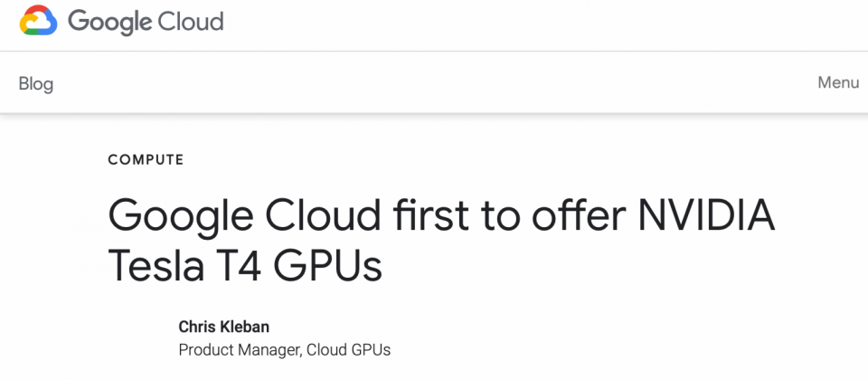This screenshot has width=868, height=380.
Task: Open the Blog link in navigation bar
Action: coord(36,83)
